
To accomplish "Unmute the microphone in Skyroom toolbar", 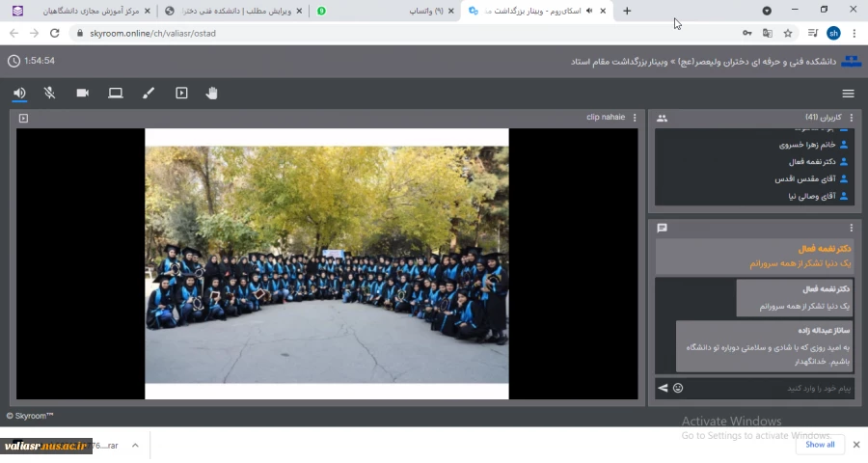I will click(50, 93).
